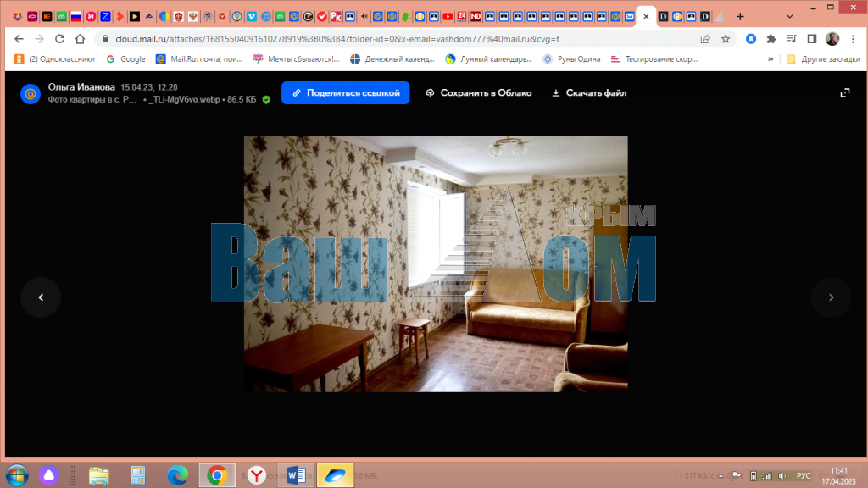This screenshot has height=488, width=868.
Task: Open File Explorer from the taskbar
Action: [x=99, y=475]
